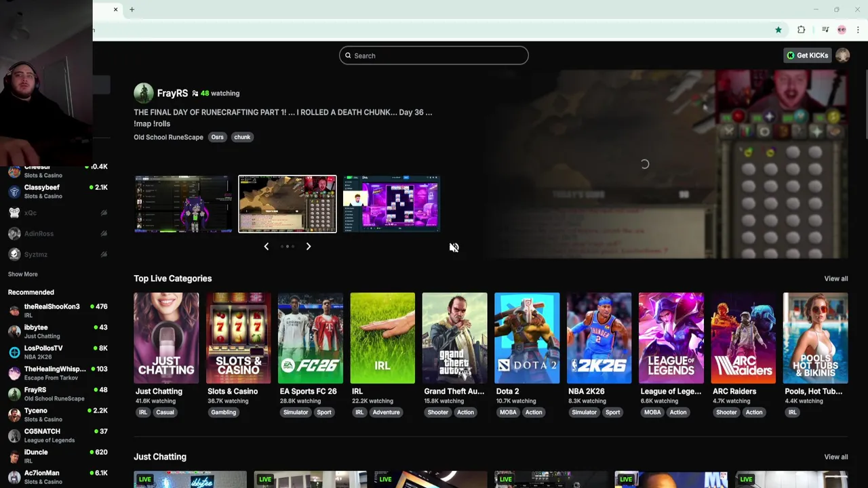Select the purple slots carousel thumbnail
Viewport: 868px width, 488px height.
(391, 204)
